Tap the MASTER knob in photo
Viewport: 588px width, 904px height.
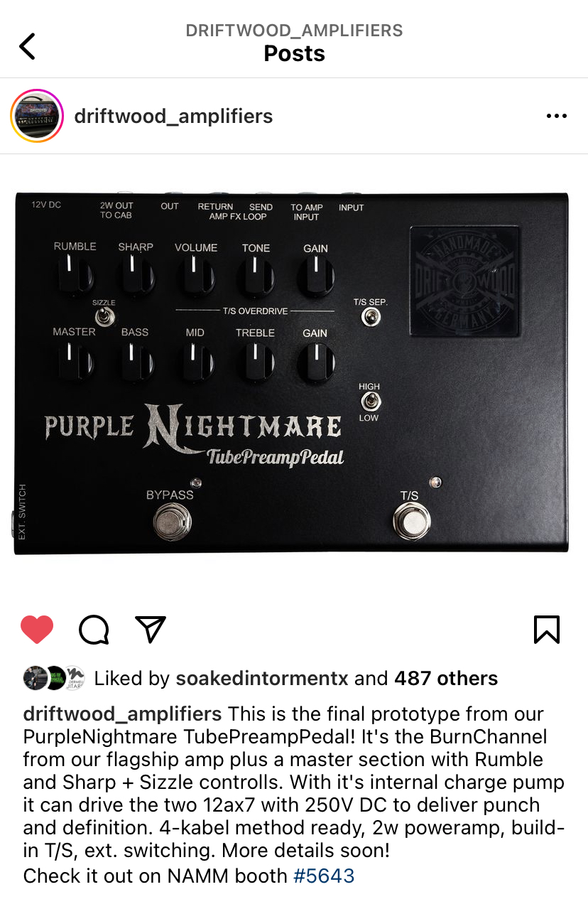point(73,361)
